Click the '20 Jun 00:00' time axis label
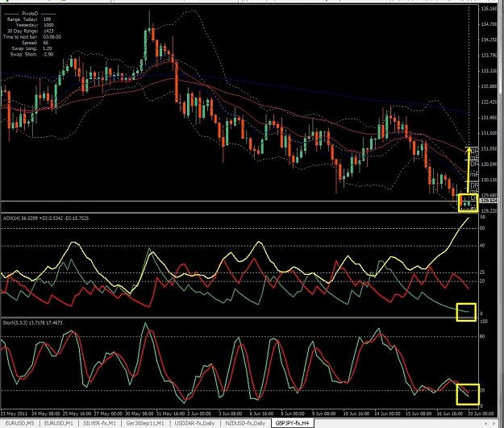The width and height of the screenshot is (504, 428). click(x=481, y=413)
